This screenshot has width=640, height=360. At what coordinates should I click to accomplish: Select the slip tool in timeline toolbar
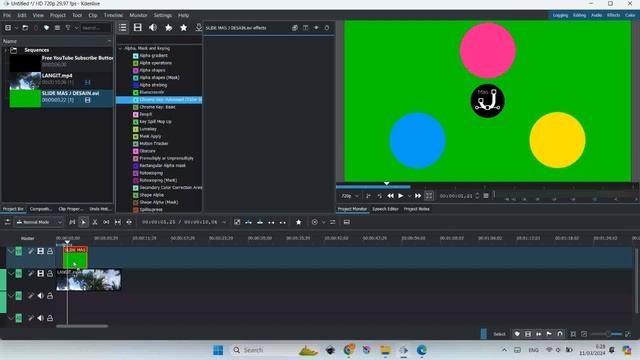[x=118, y=222]
